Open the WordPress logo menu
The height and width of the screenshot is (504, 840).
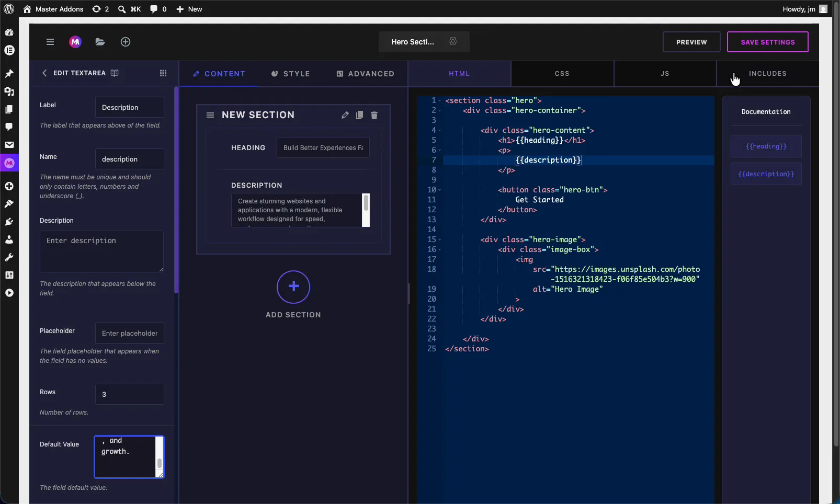9,9
